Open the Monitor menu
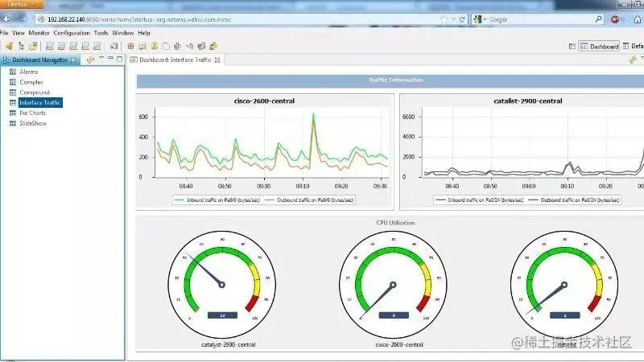This screenshot has width=644, height=362. point(39,33)
